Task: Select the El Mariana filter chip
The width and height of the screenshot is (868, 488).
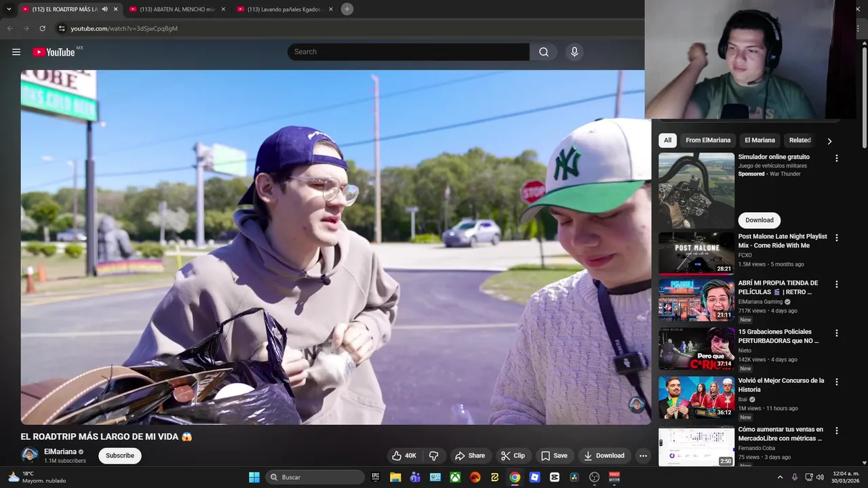Action: click(x=759, y=140)
